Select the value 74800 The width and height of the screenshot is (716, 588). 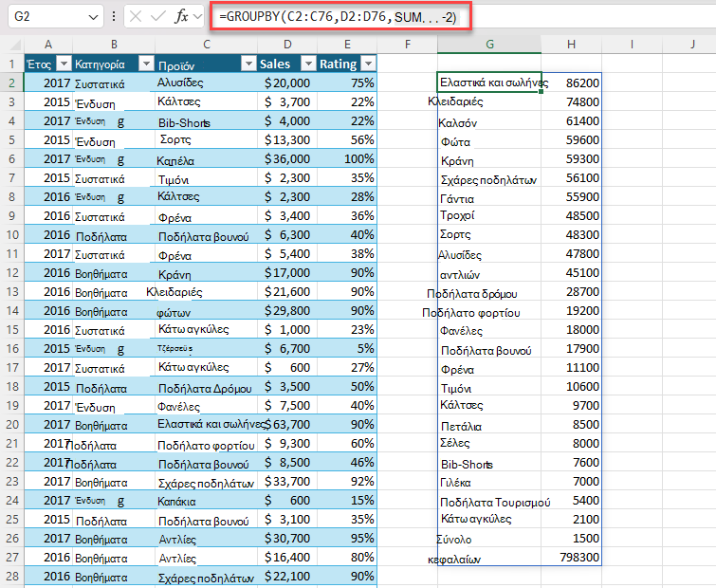(x=571, y=101)
